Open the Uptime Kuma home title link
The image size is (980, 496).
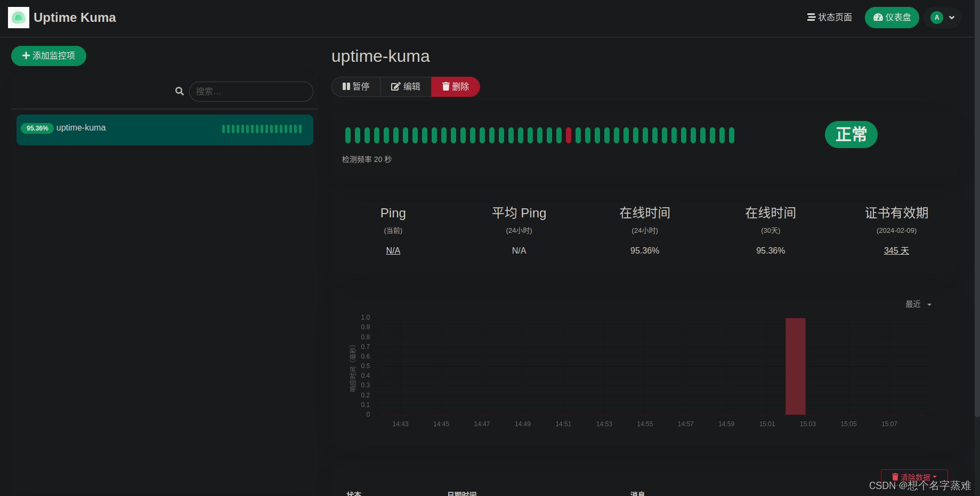click(75, 18)
